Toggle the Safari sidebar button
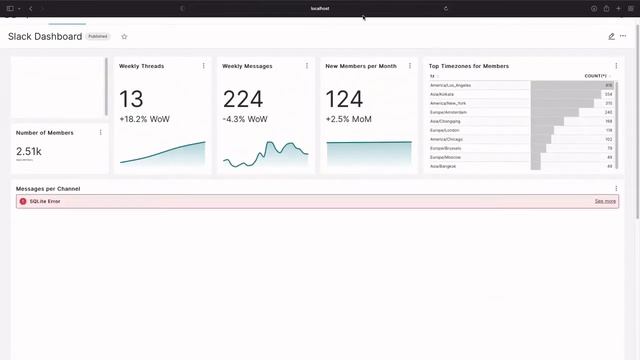 (10, 8)
